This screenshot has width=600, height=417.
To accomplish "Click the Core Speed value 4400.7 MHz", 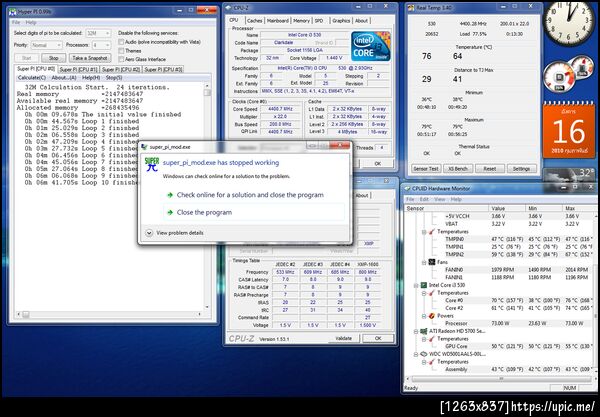I will click(x=281, y=109).
